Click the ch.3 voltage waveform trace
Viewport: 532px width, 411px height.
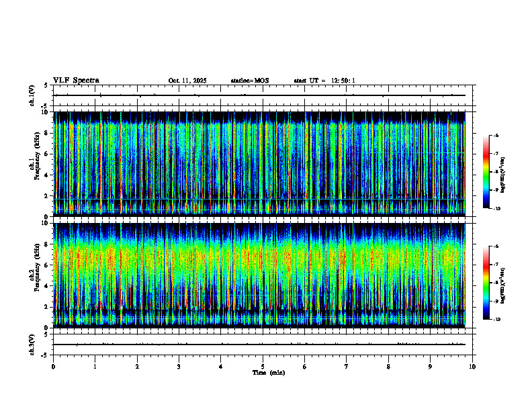(x=259, y=345)
